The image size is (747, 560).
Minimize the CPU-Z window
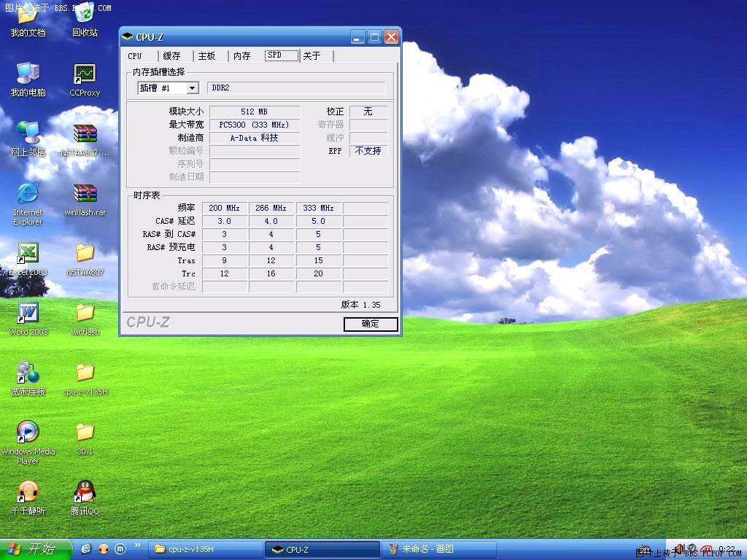[x=357, y=36]
